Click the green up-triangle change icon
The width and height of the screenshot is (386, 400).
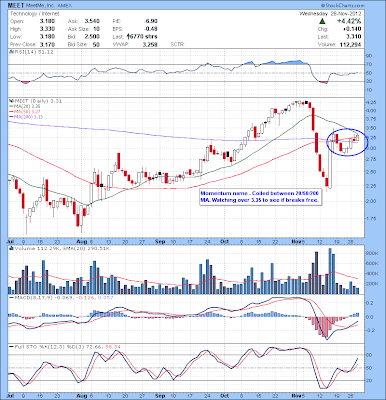pyautogui.click(x=322, y=21)
